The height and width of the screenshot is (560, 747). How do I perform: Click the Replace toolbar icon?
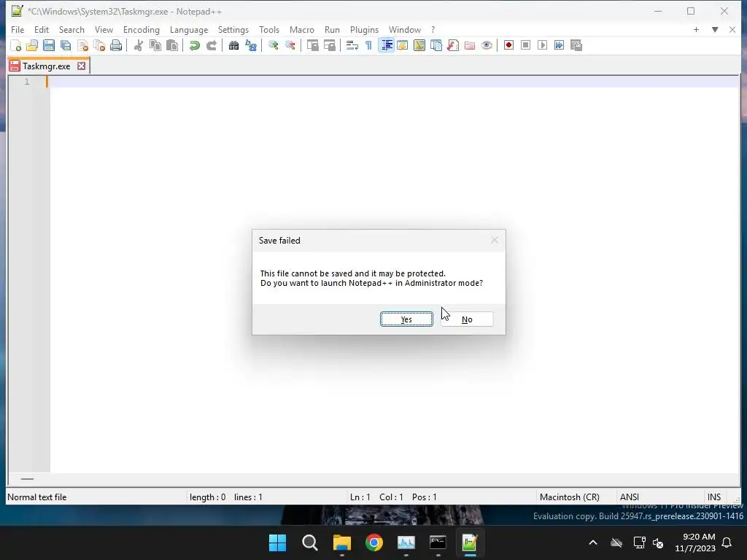tap(251, 45)
